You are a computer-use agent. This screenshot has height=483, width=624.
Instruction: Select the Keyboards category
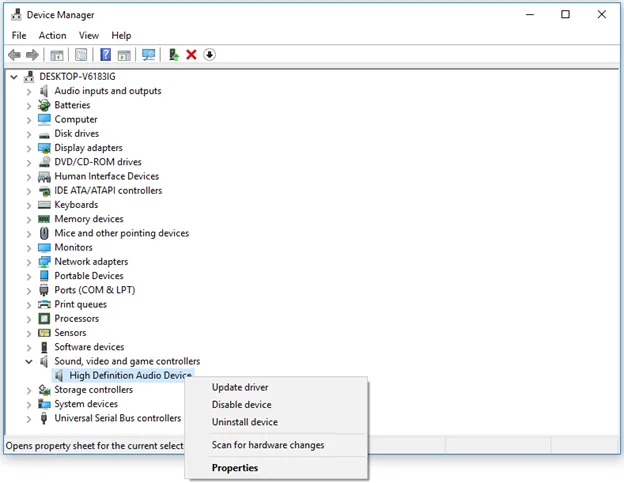click(76, 205)
